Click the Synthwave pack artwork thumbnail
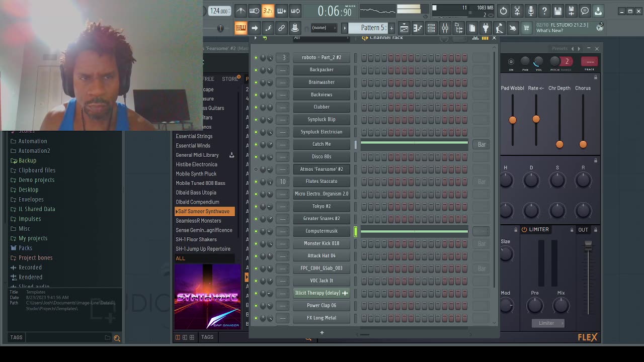Screen dimensions: 644x362 click(x=207, y=297)
